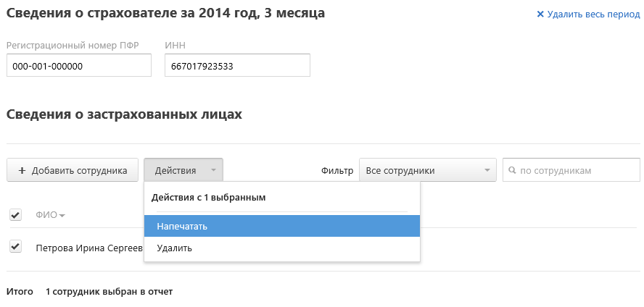The image size is (644, 307).
Task: Choose "Напечатать" from the actions menu
Action: point(183,227)
